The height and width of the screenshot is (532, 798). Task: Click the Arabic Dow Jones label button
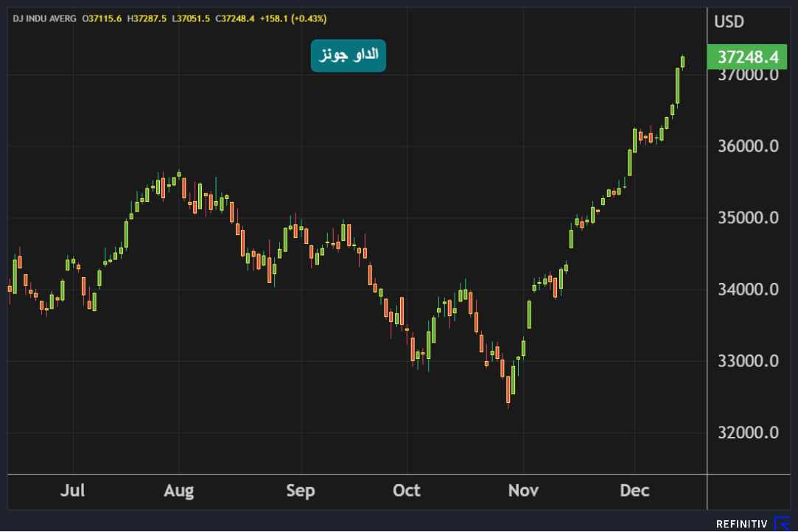(x=348, y=55)
